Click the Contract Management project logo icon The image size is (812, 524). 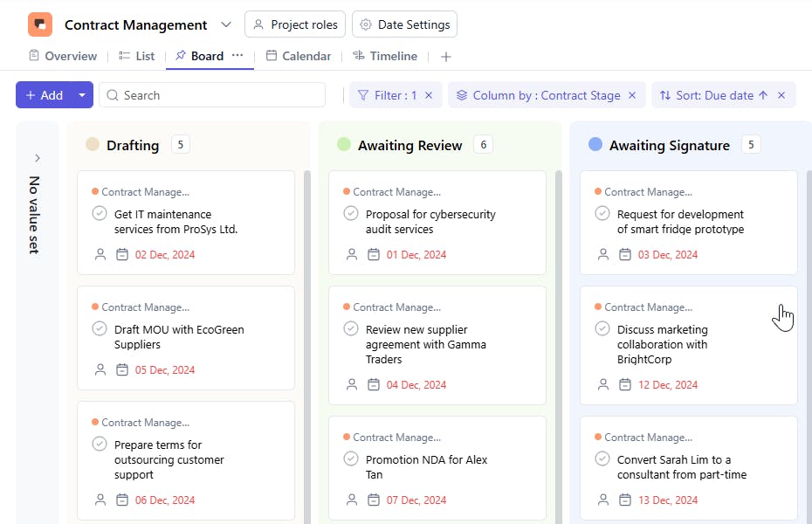pyautogui.click(x=40, y=24)
